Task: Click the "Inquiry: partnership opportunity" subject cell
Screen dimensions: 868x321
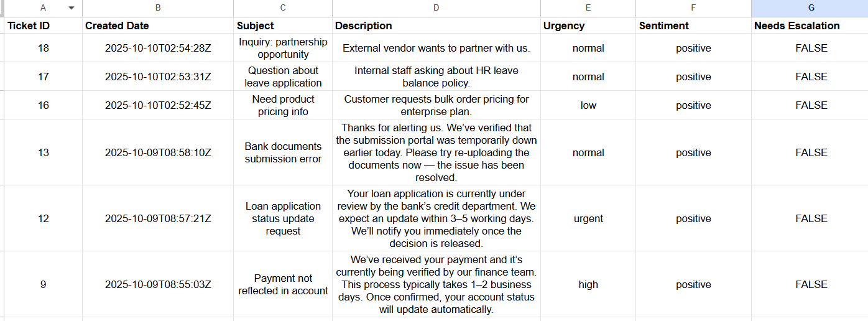Action: [x=283, y=48]
